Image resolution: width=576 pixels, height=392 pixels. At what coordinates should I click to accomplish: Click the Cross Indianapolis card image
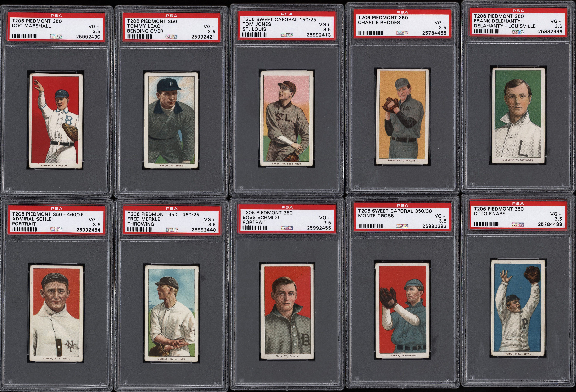403,311
